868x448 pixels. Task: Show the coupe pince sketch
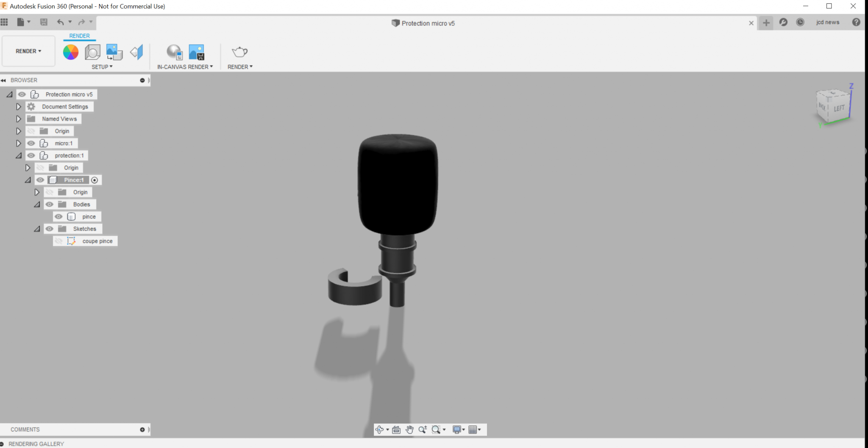point(58,241)
